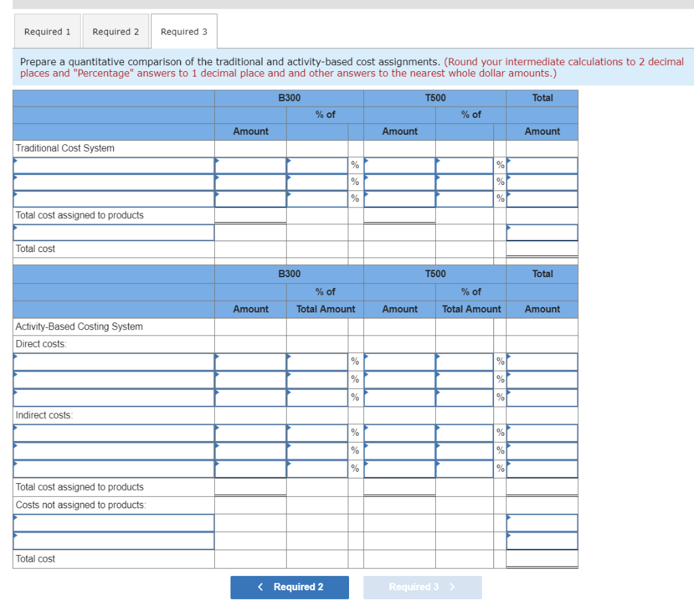694x616 pixels.
Task: Click first B300 percent of cell
Action: tap(319, 165)
